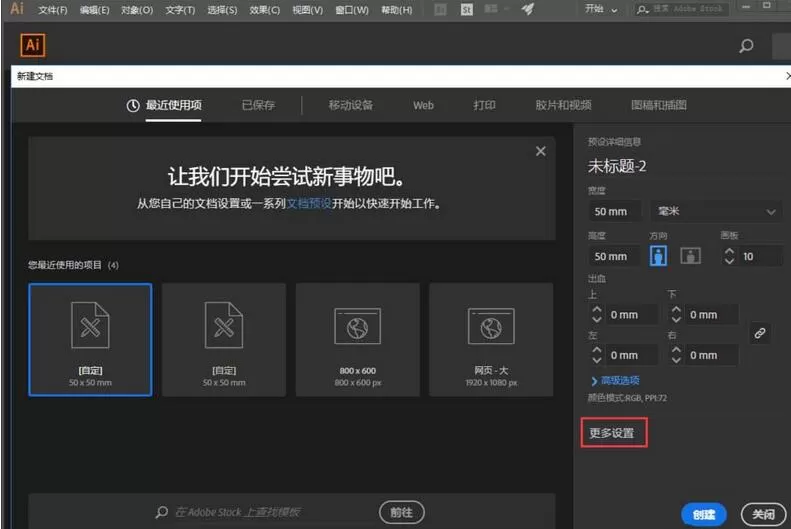791x529 pixels.
Task: Open the 帮助(H) menu
Action: (397, 10)
